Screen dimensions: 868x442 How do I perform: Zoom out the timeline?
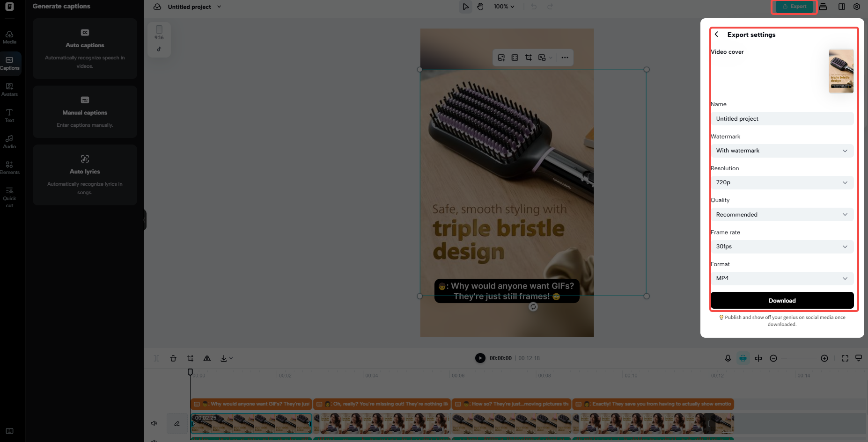(773, 358)
